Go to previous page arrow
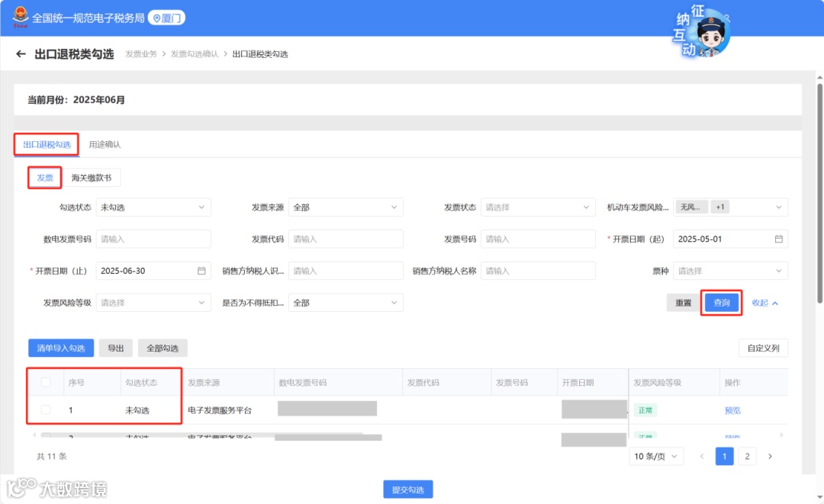 pyautogui.click(x=702, y=456)
